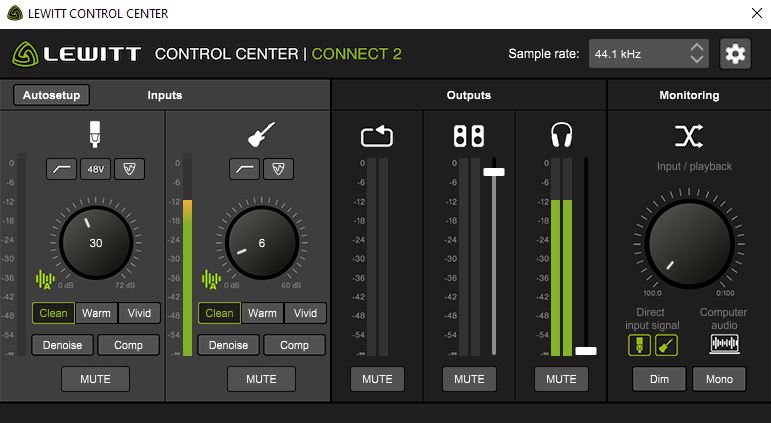This screenshot has height=423, width=771.
Task: Run Autosetup
Action: click(51, 95)
